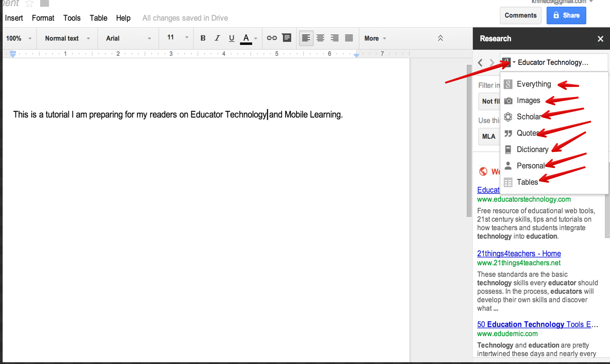Open the Tools menu
The image size is (610, 364).
coord(72,18)
